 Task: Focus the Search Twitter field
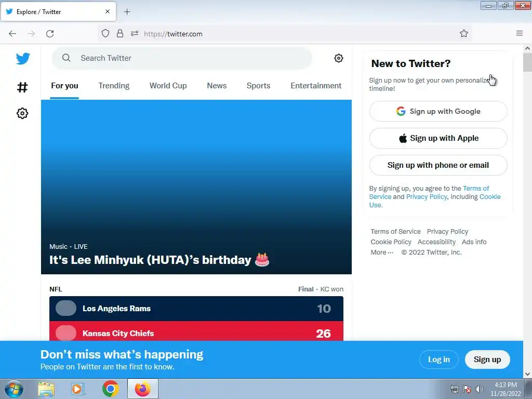[x=182, y=58]
